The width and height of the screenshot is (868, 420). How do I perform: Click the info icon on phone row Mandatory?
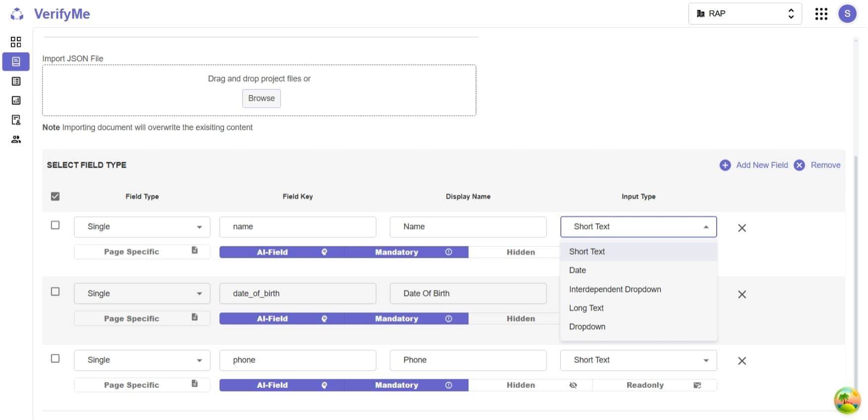[449, 385]
